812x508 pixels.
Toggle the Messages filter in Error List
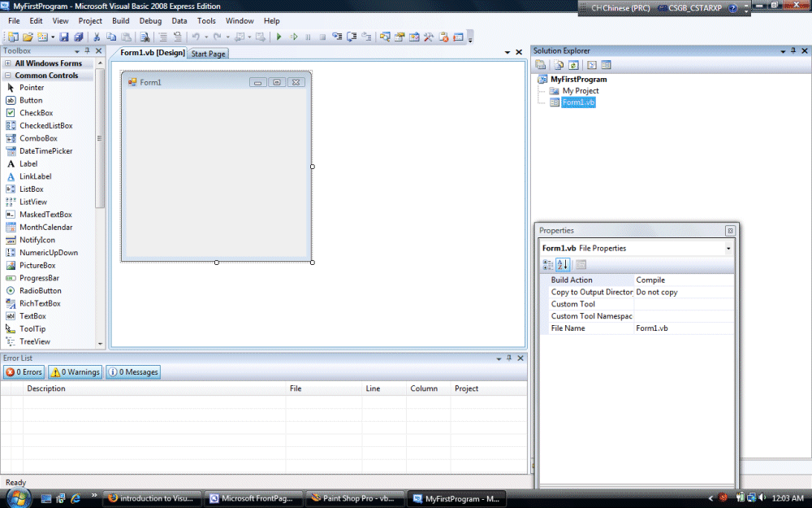tap(132, 371)
